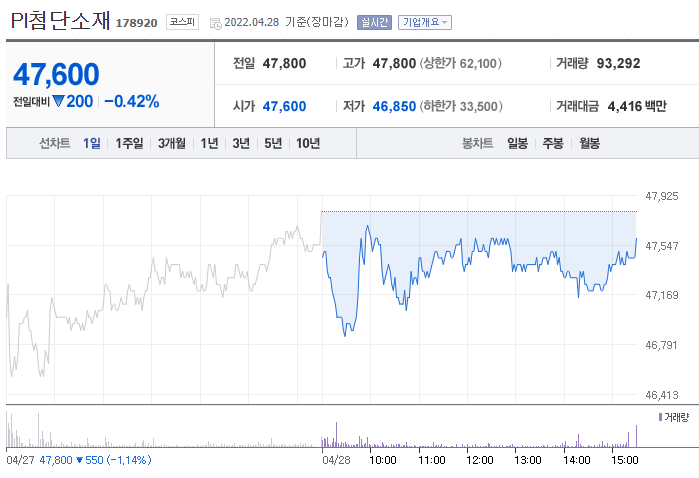Click the 거래대금 4,416 백만 value
Image resolution: width=699 pixels, height=478 pixels.
tap(637, 106)
